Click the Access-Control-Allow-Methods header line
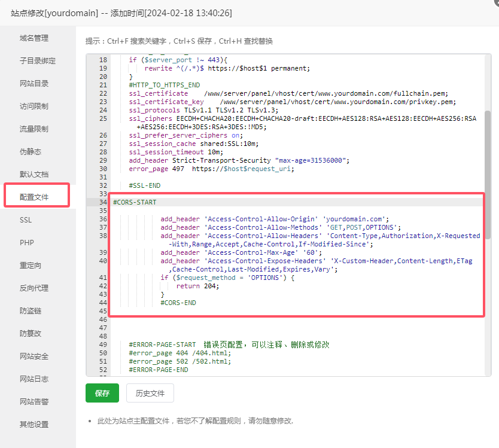This screenshot has height=448, width=499. pyautogui.click(x=281, y=227)
